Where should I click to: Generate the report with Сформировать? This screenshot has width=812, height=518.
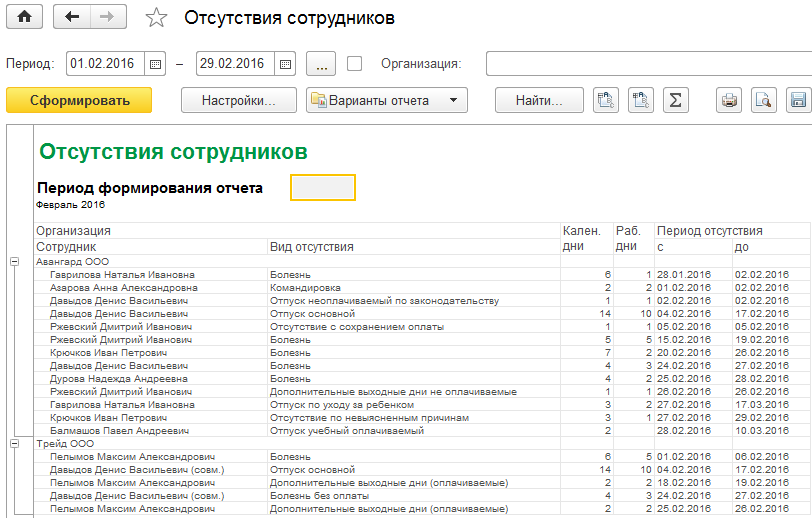(79, 100)
